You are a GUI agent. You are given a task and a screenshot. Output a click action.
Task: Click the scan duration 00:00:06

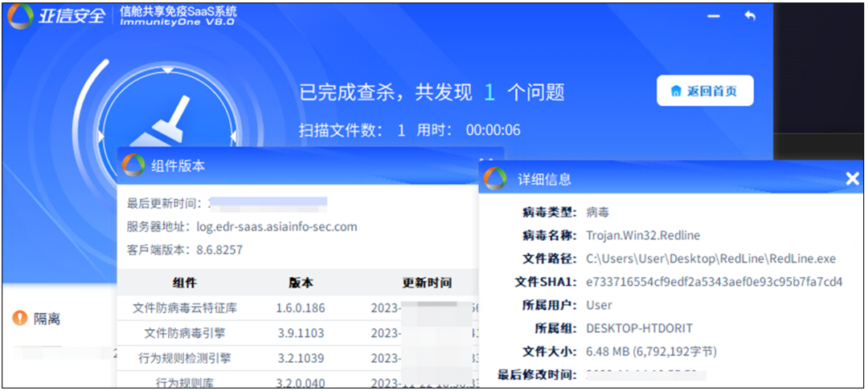pyautogui.click(x=493, y=131)
